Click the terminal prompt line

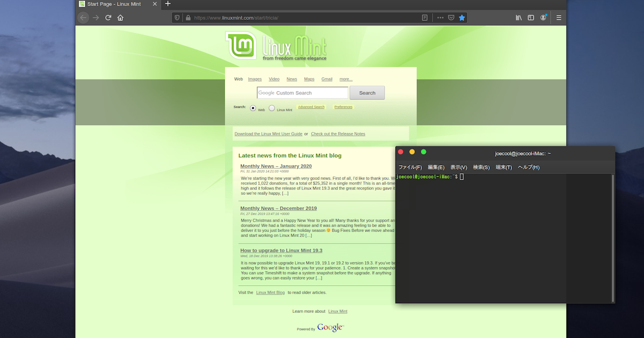(x=429, y=177)
